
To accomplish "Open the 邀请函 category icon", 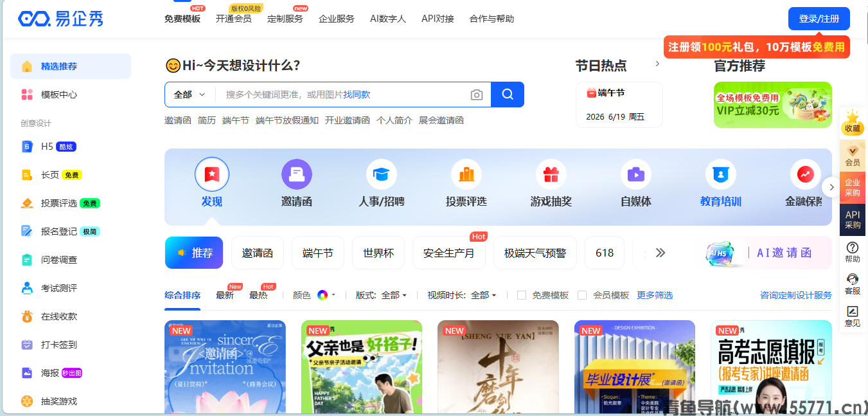I will tap(297, 174).
